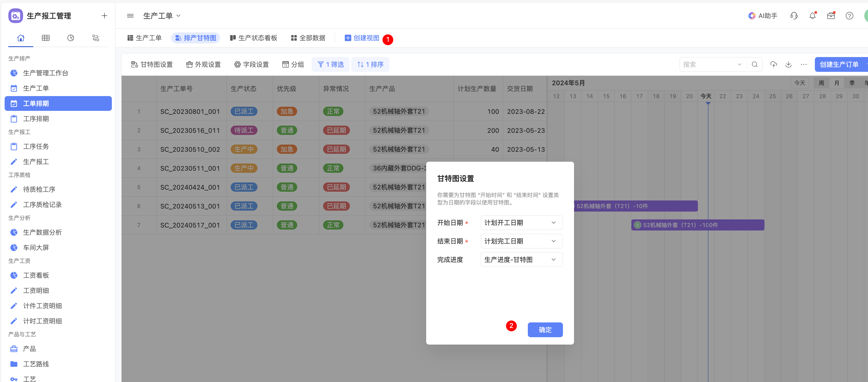Screen dimensions: 868x382
Task: Open the 结束日期 field dropdown
Action: pyautogui.click(x=521, y=241)
